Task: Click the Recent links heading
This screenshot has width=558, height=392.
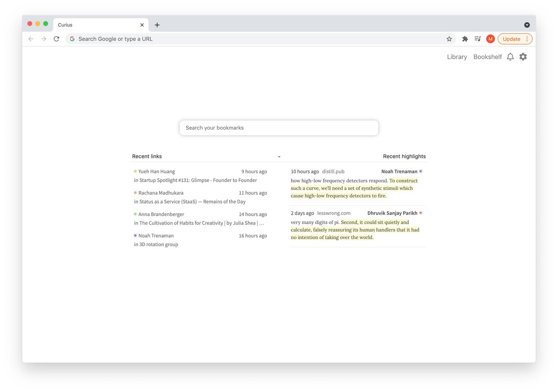Action: point(147,157)
